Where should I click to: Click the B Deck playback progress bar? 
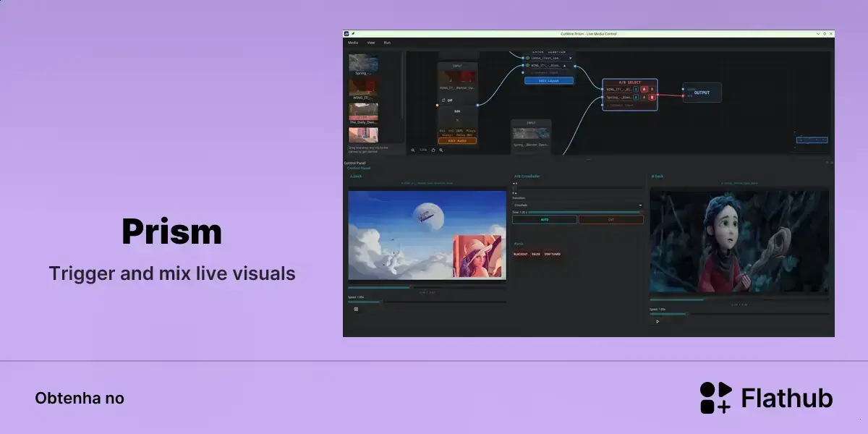(740, 299)
